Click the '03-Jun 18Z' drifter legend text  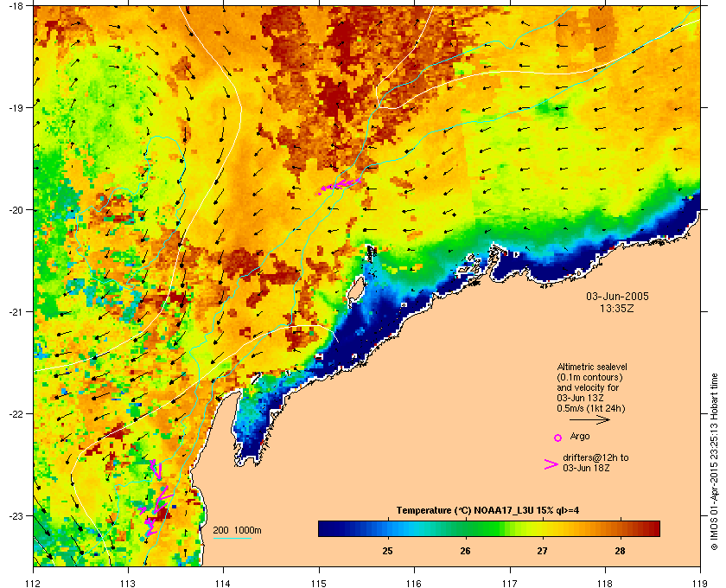[586, 468]
